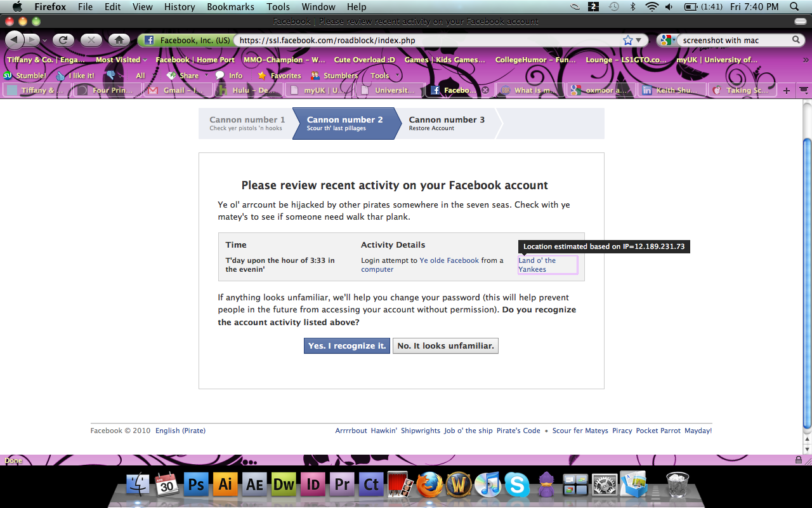The width and height of the screenshot is (812, 508).
Task: Open a new tab with plus button
Action: tap(787, 90)
